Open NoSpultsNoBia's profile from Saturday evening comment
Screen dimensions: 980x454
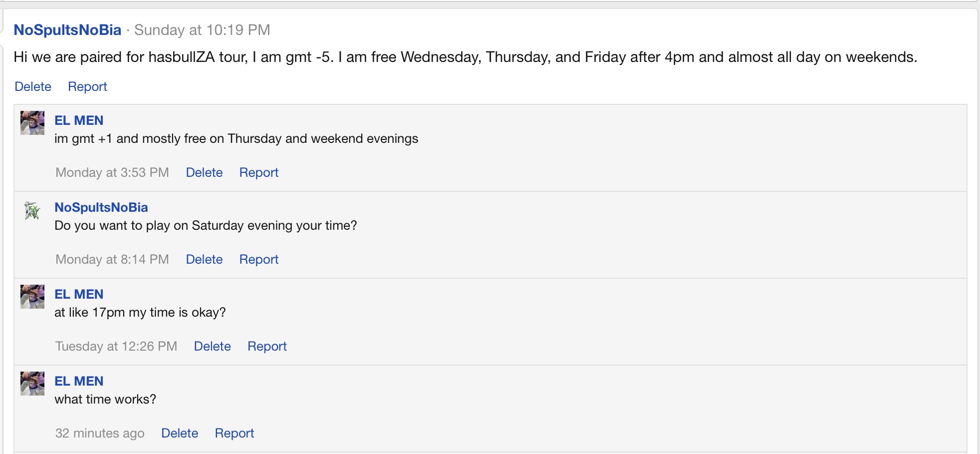(x=101, y=207)
